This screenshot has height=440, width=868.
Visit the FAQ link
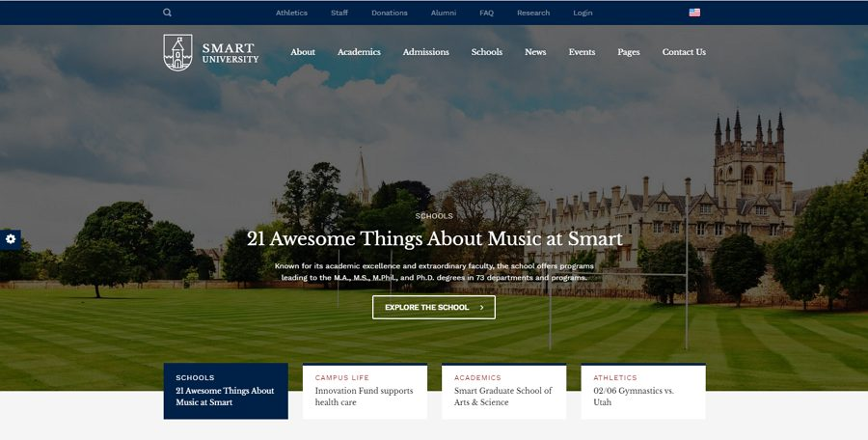pos(487,13)
